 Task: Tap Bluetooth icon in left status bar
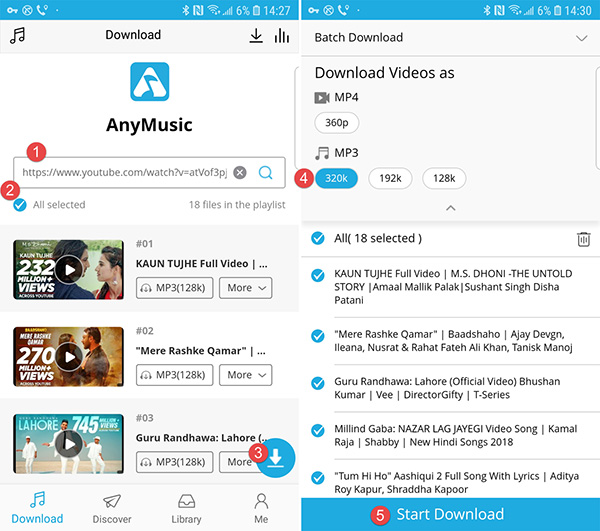(x=186, y=10)
